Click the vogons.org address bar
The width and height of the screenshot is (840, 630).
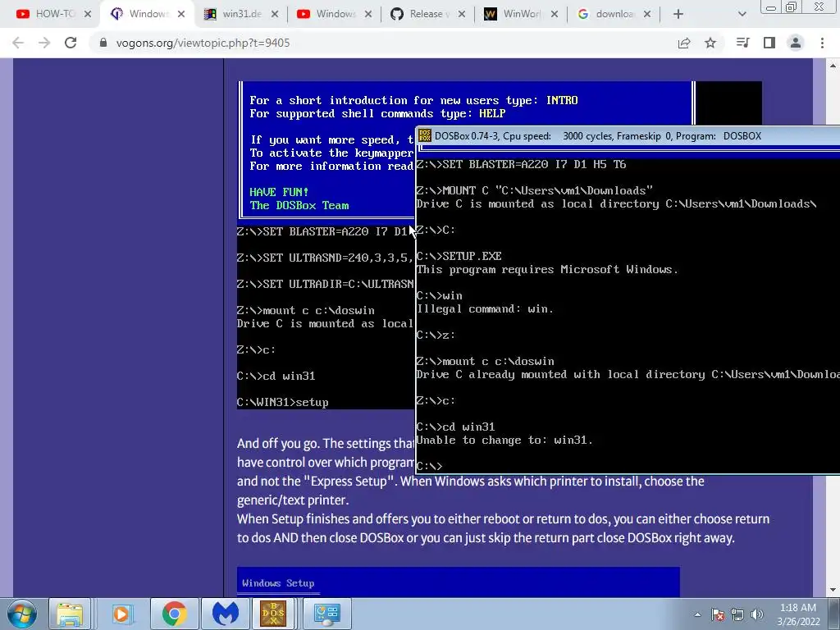click(x=375, y=43)
